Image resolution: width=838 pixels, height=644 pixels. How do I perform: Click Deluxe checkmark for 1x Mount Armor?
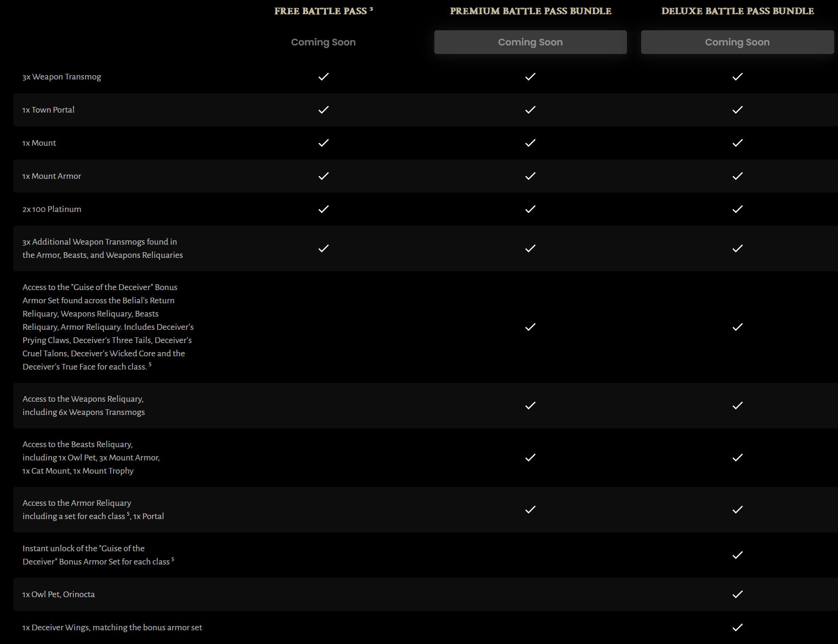[x=738, y=176]
